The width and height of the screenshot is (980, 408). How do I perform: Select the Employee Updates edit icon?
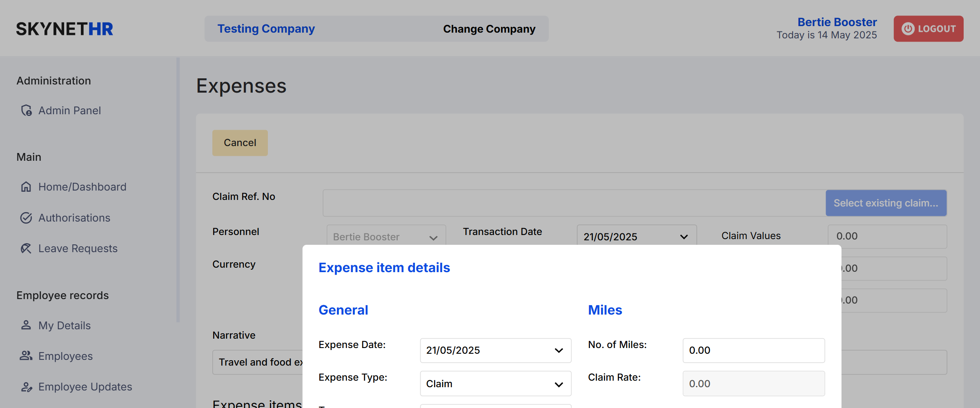26,387
